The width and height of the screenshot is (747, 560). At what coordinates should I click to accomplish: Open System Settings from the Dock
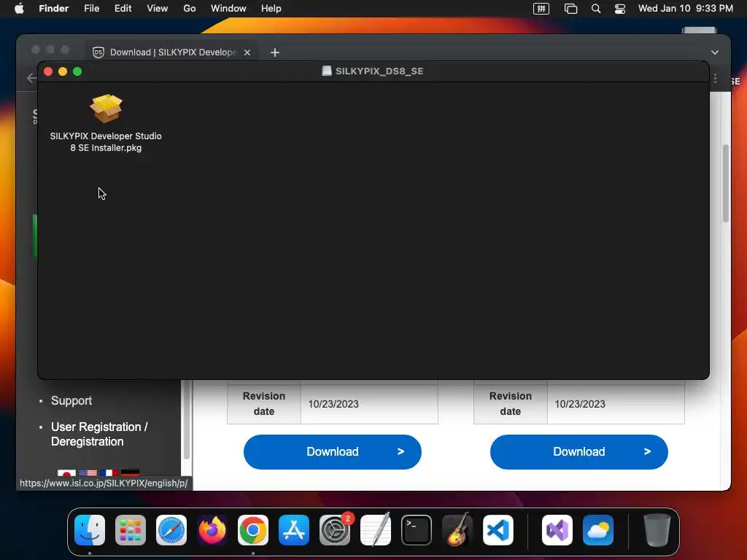coord(335,530)
